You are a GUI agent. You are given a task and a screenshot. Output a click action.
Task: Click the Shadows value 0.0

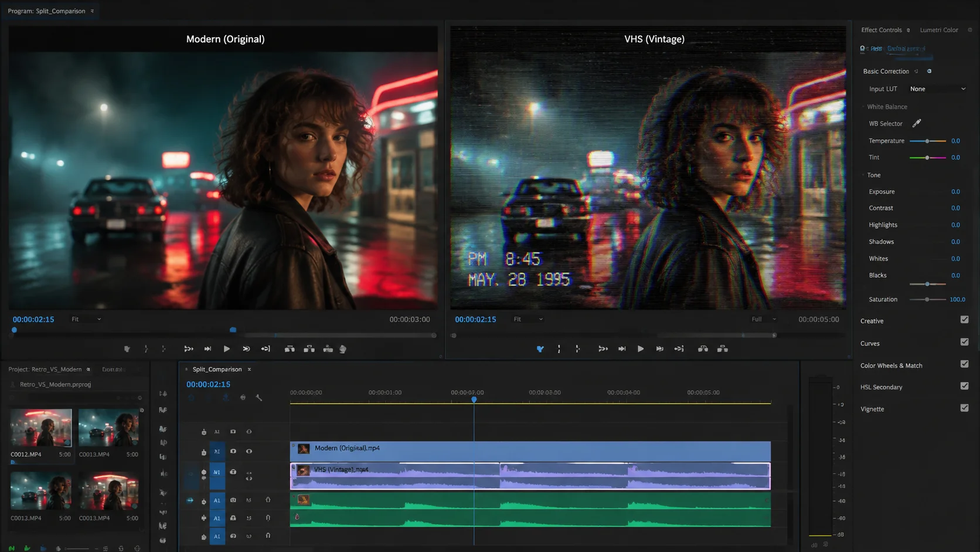tap(955, 242)
